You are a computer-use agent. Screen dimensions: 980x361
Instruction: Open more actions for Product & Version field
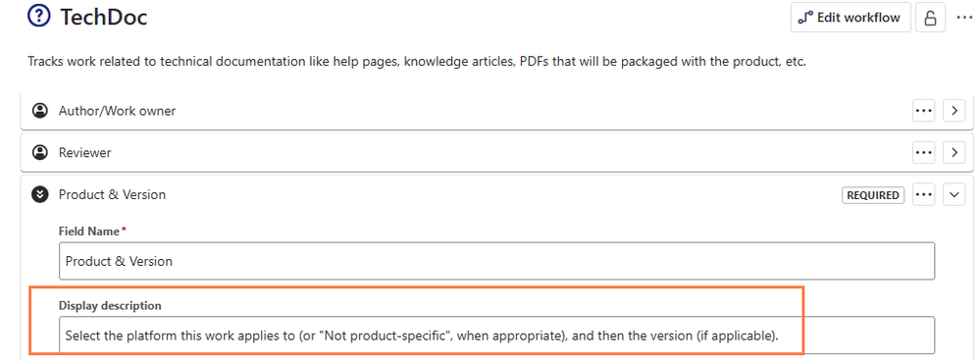click(924, 195)
